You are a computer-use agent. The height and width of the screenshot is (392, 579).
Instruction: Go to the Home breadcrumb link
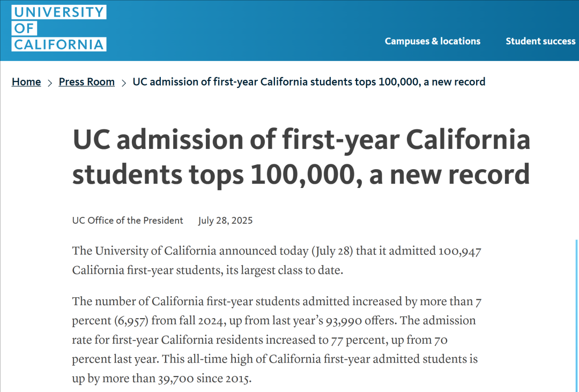point(26,82)
